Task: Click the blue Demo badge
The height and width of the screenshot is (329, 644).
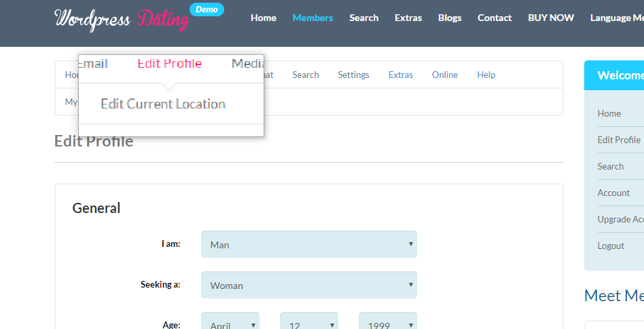Action: (207, 9)
